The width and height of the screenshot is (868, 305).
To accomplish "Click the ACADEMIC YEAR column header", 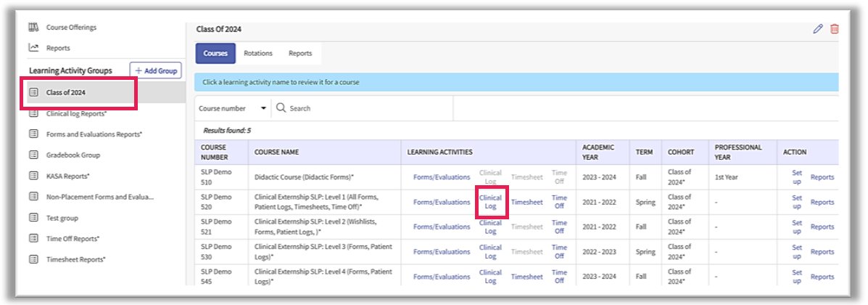I will [598, 152].
